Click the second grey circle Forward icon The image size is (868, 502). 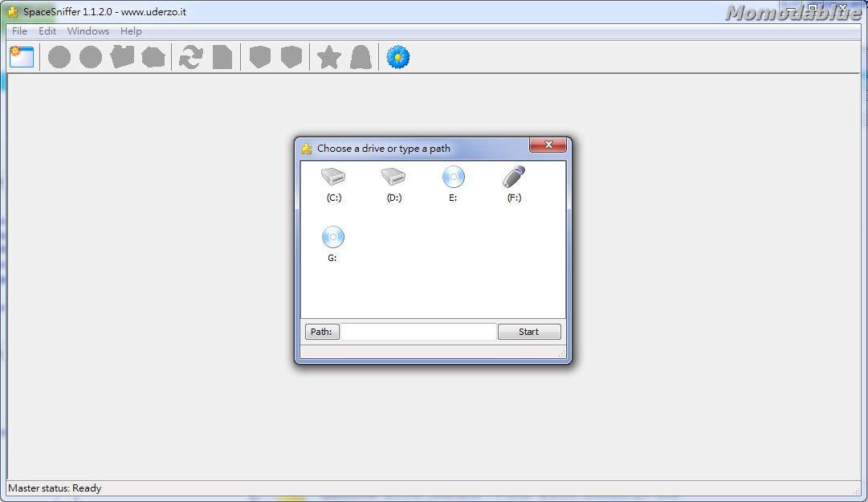(91, 57)
